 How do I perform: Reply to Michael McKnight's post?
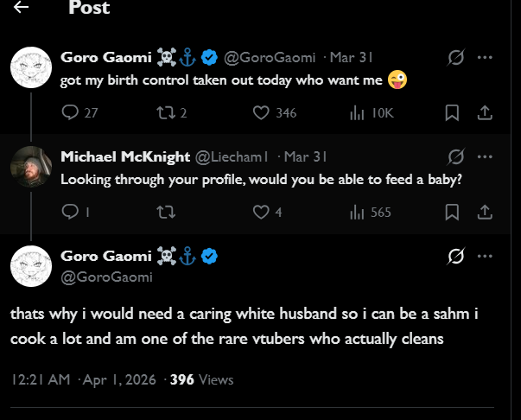(x=71, y=213)
